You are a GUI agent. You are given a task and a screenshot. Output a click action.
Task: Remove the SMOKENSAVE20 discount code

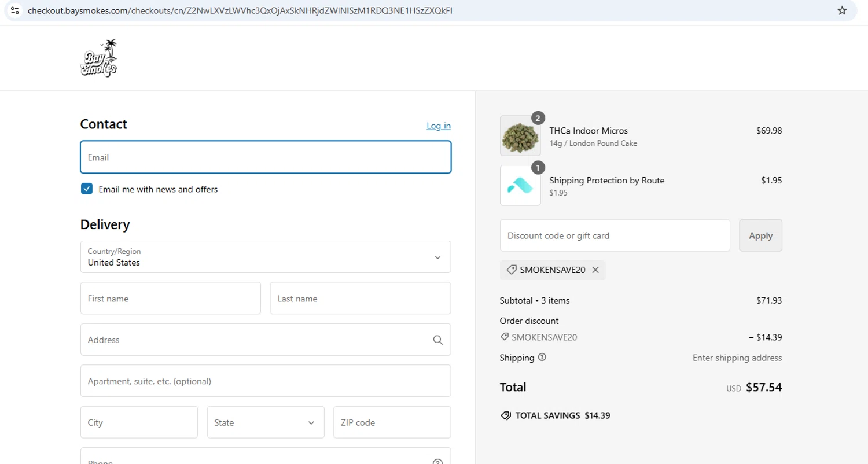click(595, 270)
